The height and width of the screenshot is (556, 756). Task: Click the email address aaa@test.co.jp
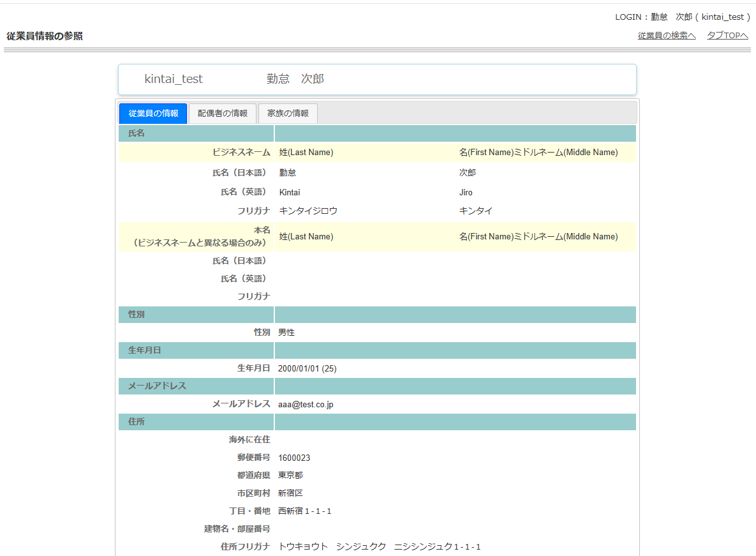click(306, 404)
